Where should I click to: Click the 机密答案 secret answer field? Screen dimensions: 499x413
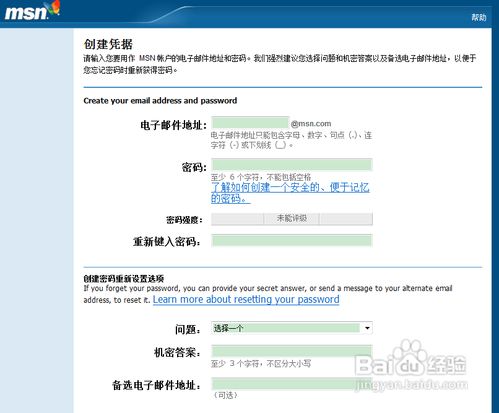point(292,351)
